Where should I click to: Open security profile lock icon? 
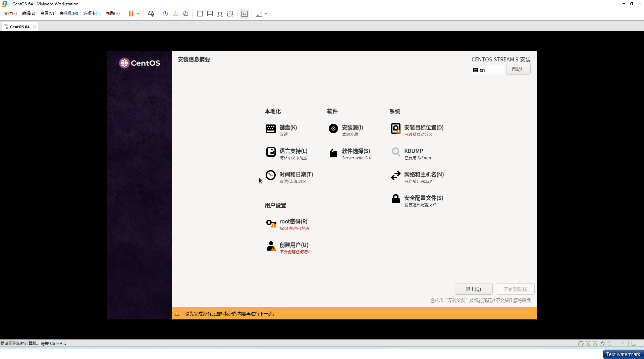click(396, 199)
